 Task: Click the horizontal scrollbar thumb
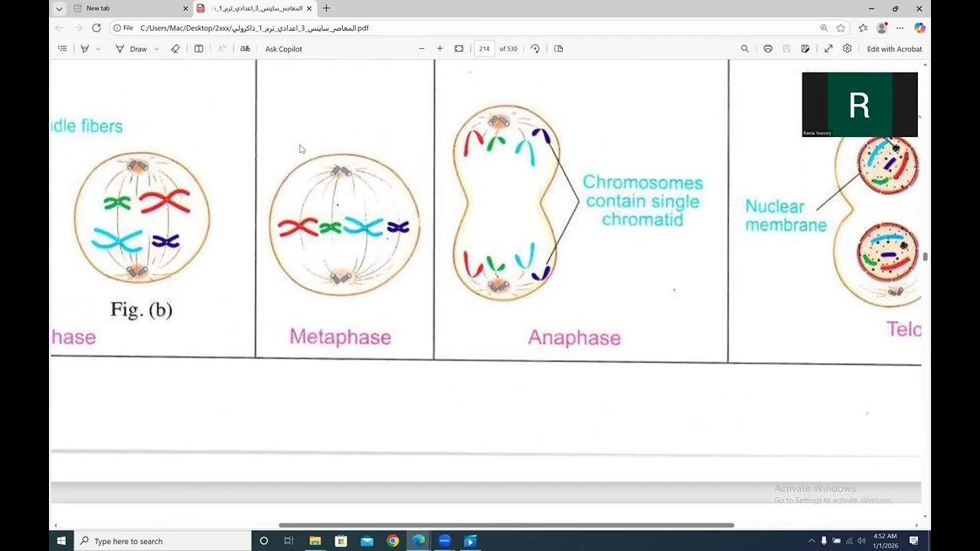pos(506,525)
